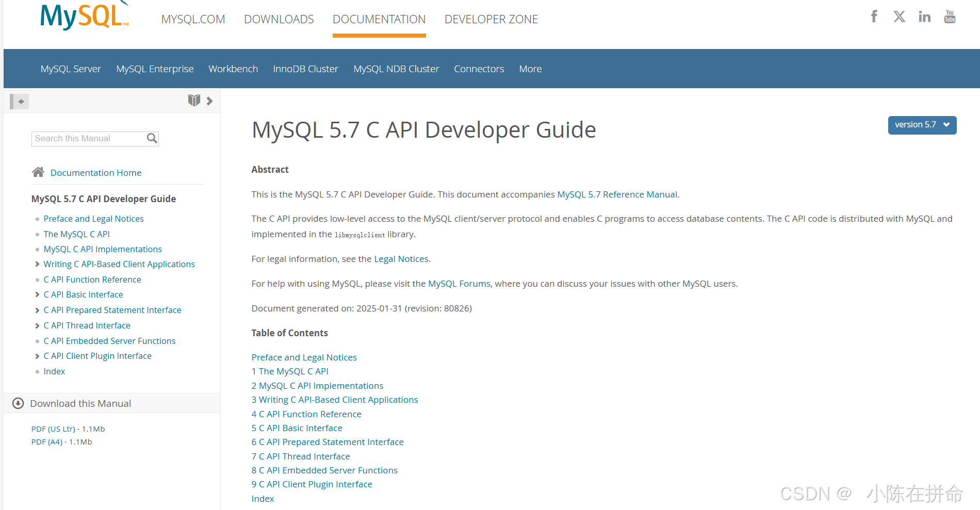Open sidebar The MySQL C API
The height and width of the screenshot is (510, 980).
(x=76, y=234)
